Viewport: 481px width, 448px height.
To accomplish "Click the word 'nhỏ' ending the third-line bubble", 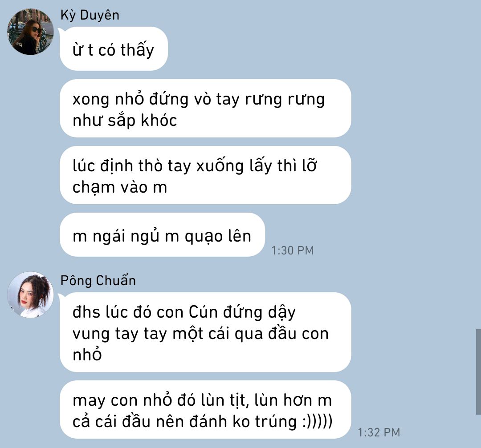I will click(87, 355).
